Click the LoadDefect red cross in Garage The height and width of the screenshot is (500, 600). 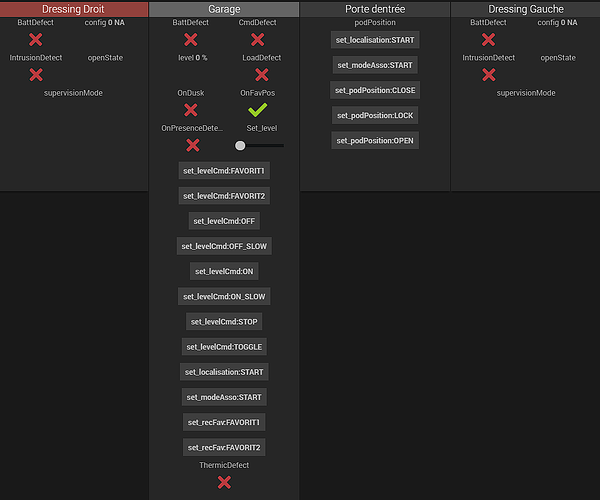[262, 75]
